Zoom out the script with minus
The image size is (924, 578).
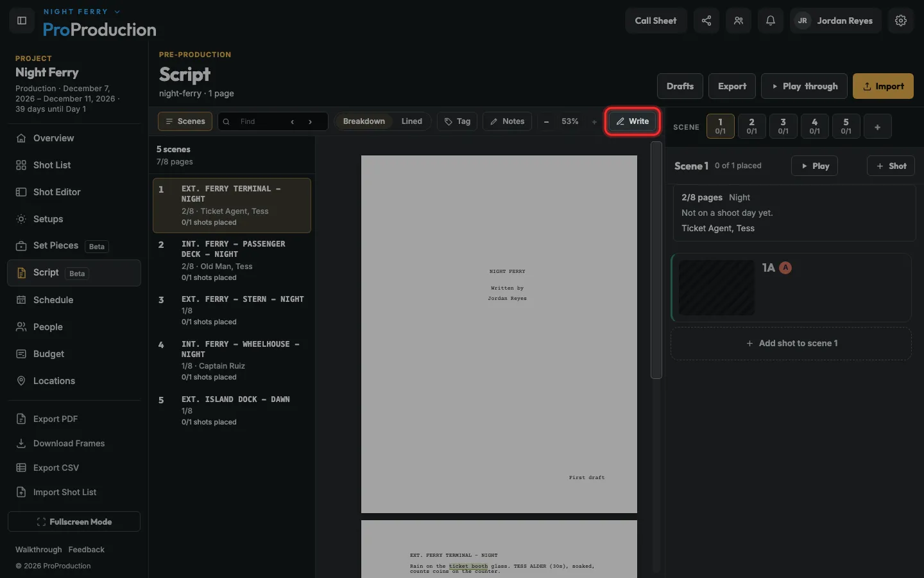tap(547, 121)
